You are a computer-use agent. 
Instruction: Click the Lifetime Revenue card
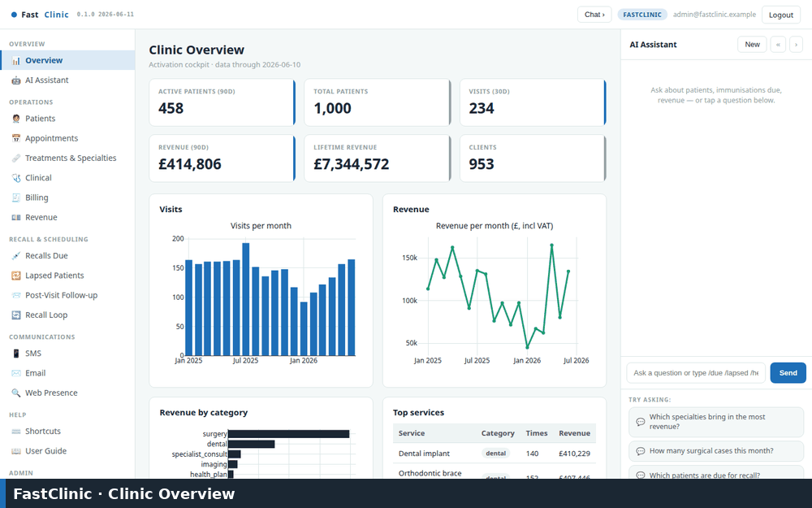click(x=378, y=158)
